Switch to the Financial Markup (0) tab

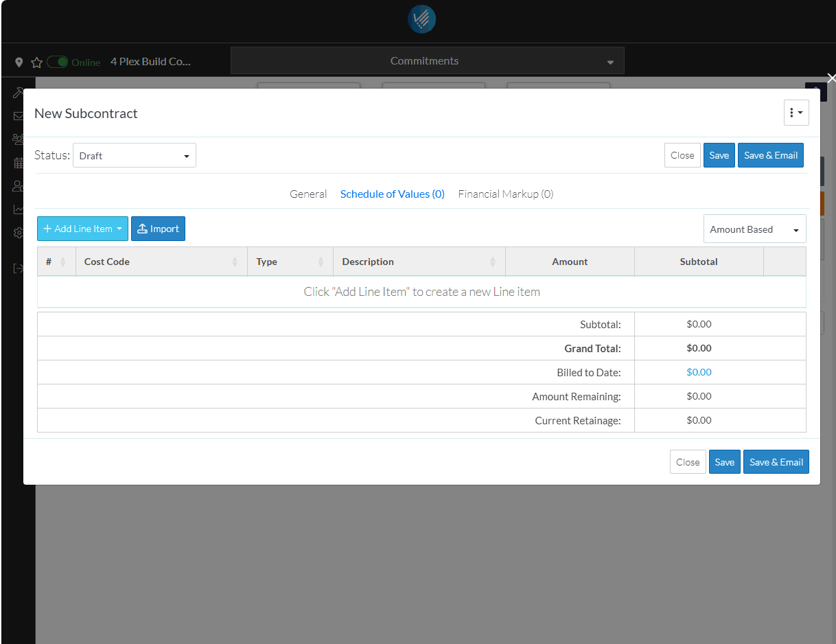[506, 194]
